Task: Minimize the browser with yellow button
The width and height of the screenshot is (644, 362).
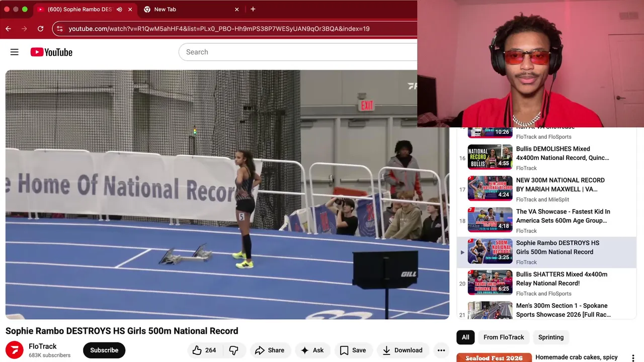Action: pos(16,9)
